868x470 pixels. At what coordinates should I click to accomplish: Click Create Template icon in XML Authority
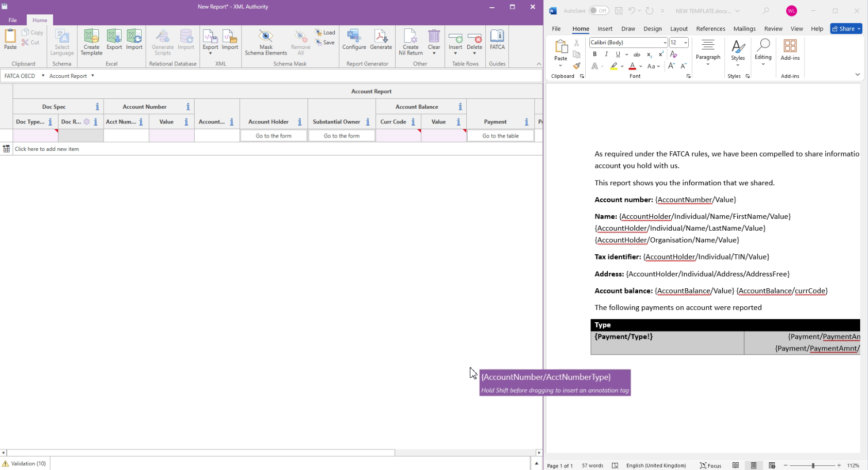tap(91, 42)
